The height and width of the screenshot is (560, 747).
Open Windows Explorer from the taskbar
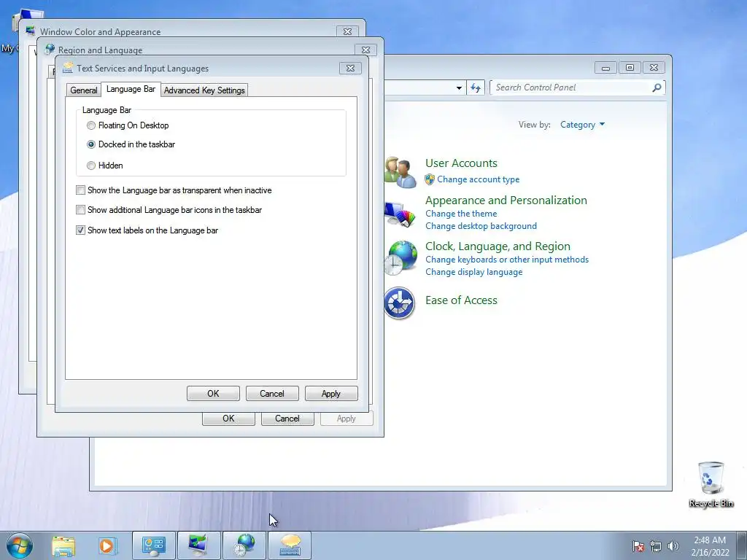63,545
